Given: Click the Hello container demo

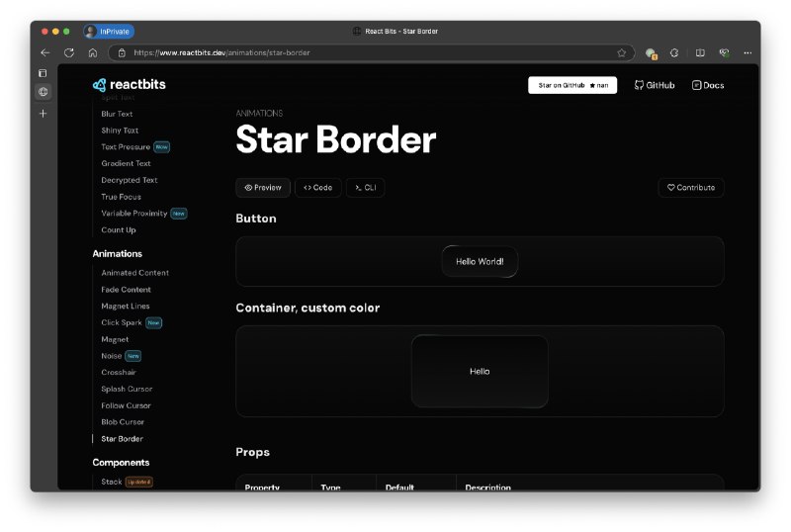Looking at the screenshot, I should click(x=480, y=372).
